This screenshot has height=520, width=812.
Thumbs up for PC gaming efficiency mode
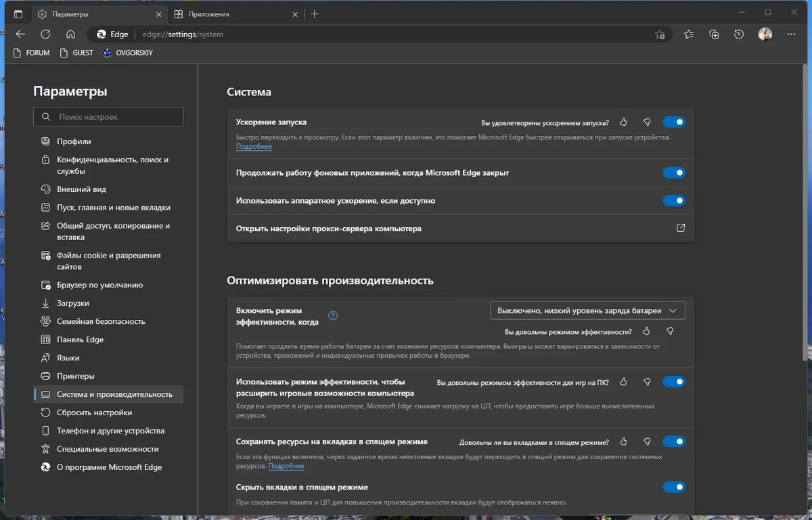623,382
